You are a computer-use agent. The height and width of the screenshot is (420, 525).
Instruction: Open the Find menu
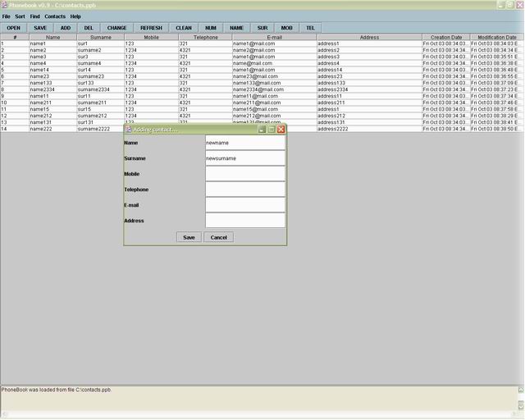pyautogui.click(x=34, y=16)
